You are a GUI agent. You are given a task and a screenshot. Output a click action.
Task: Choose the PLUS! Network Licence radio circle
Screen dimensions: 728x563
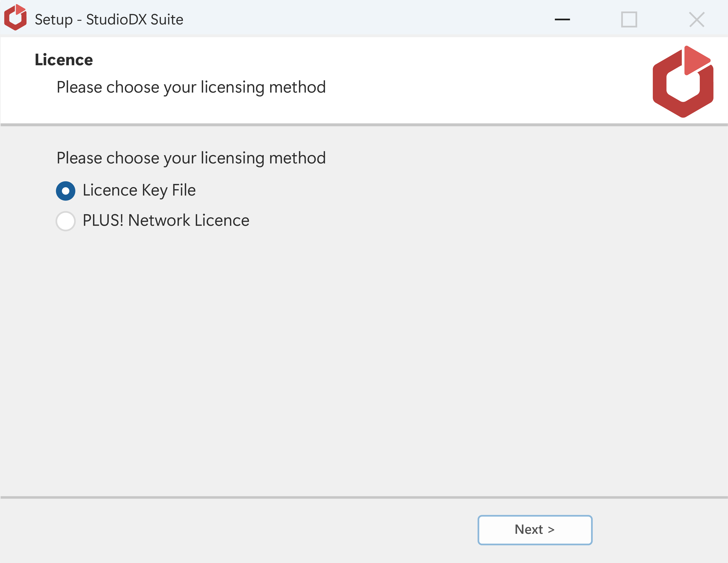pyautogui.click(x=66, y=221)
